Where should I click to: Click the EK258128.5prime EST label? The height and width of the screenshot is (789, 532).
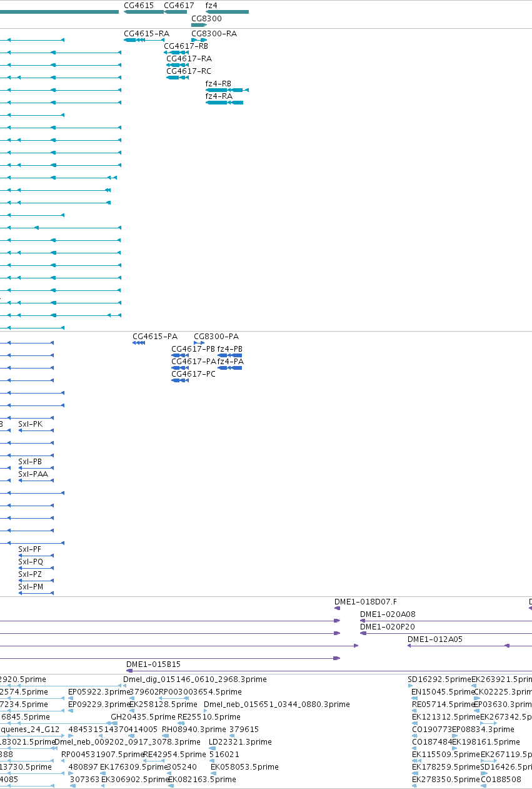tap(163, 705)
